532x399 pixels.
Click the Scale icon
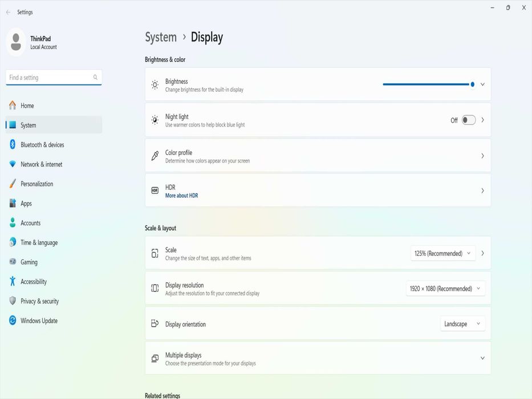pos(155,253)
